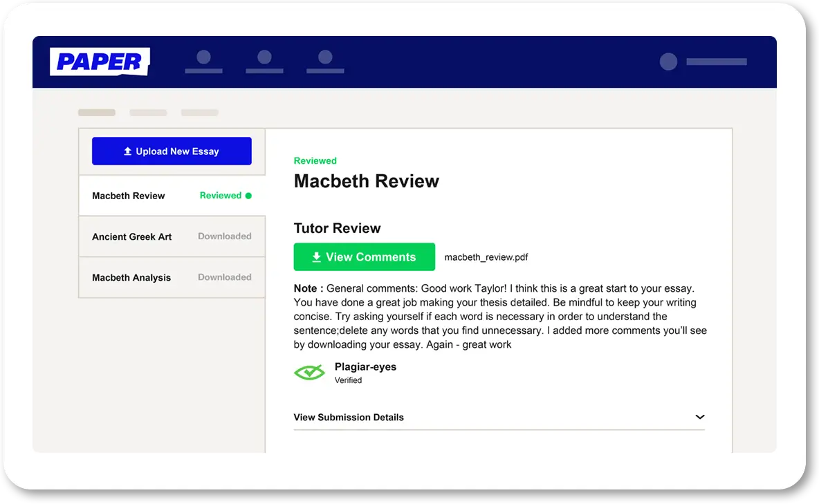Open the profile avatar in the top right
Image resolution: width=819 pixels, height=504 pixels.
coord(668,62)
